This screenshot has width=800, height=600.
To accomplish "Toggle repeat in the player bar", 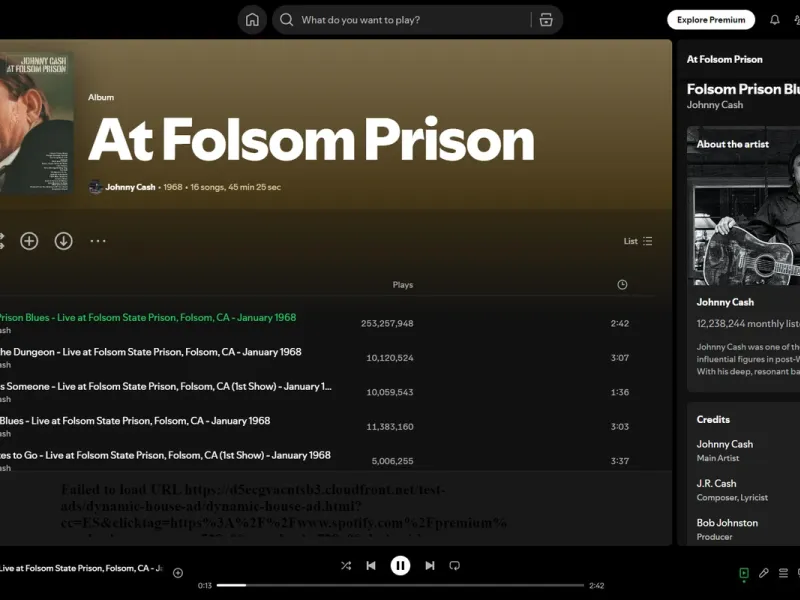I will tap(455, 565).
